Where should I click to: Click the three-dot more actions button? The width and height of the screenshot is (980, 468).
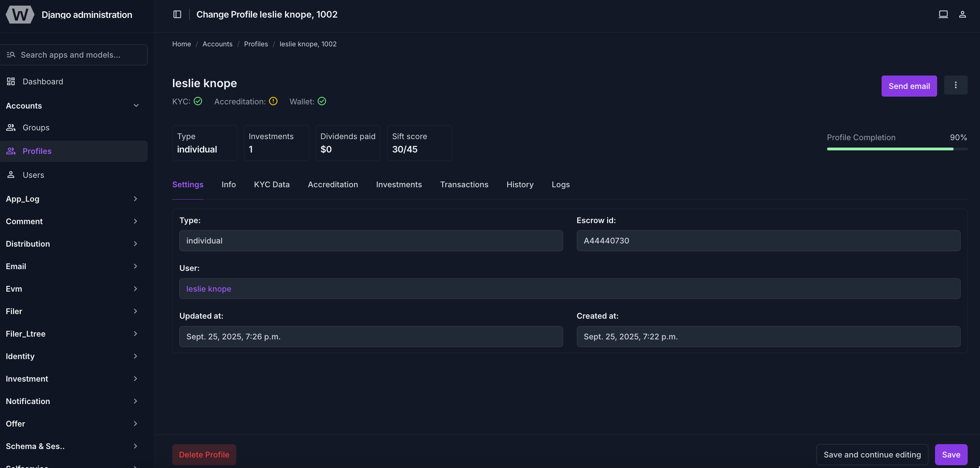coord(955,85)
